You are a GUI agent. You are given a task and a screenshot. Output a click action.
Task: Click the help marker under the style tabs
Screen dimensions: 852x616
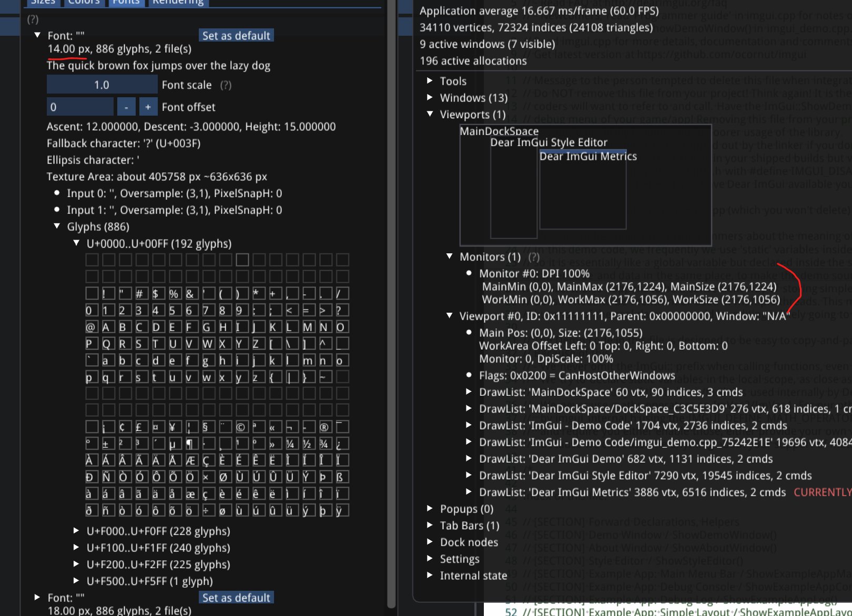point(33,19)
